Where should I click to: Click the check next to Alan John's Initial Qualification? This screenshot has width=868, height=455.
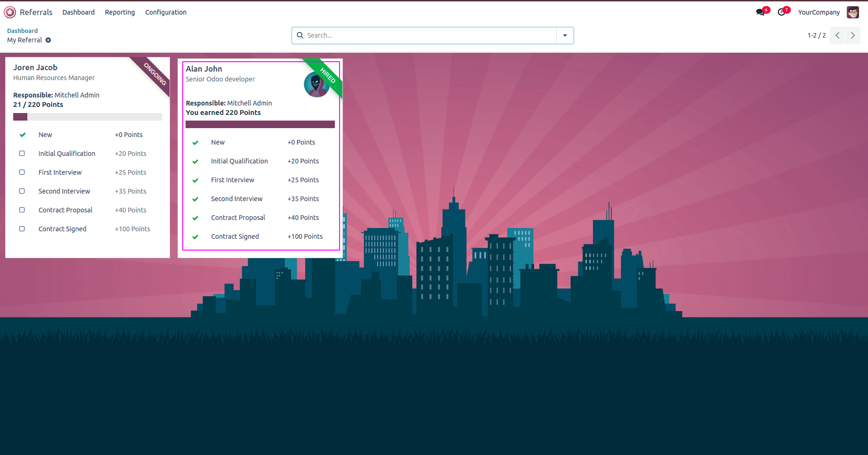(x=195, y=162)
